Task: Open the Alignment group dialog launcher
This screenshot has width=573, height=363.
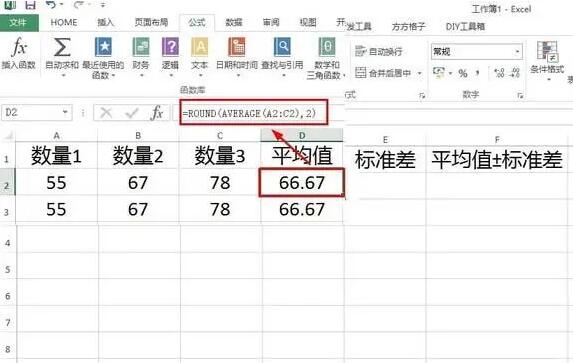Action: pos(422,96)
